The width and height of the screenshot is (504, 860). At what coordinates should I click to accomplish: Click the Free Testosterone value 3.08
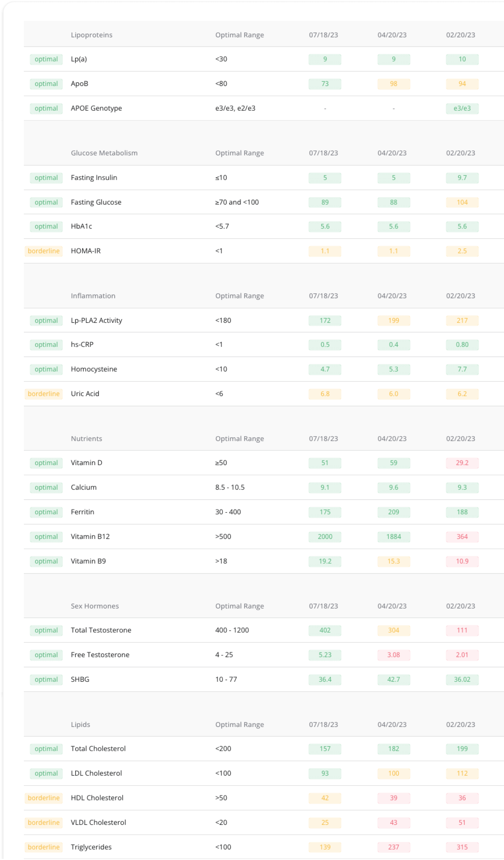(393, 655)
